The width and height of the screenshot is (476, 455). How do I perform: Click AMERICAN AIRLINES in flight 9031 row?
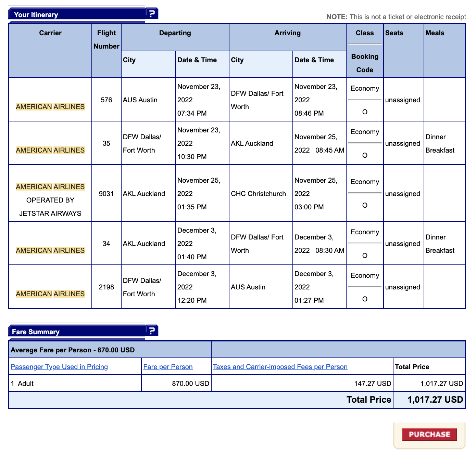50,187
